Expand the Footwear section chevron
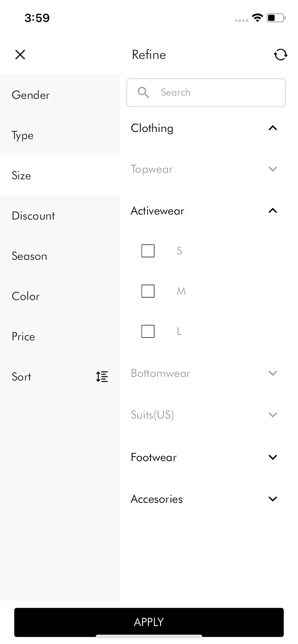Image resolution: width=298 pixels, height=644 pixels. (273, 457)
